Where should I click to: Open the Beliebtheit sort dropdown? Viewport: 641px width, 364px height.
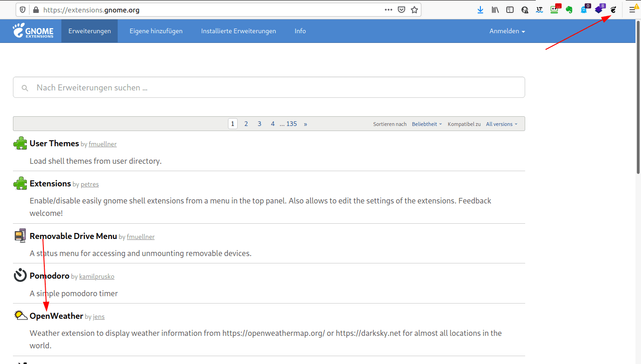pos(427,124)
